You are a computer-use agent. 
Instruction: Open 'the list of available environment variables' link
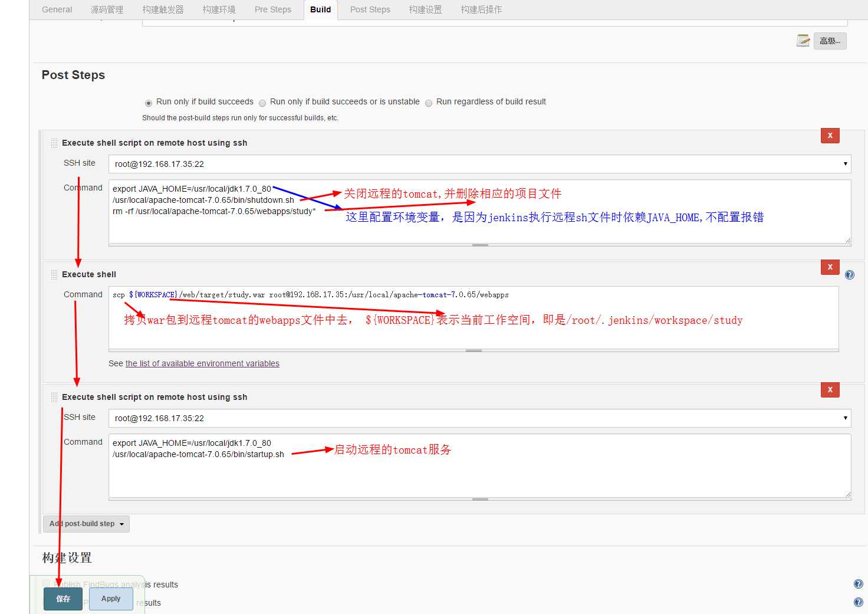202,363
